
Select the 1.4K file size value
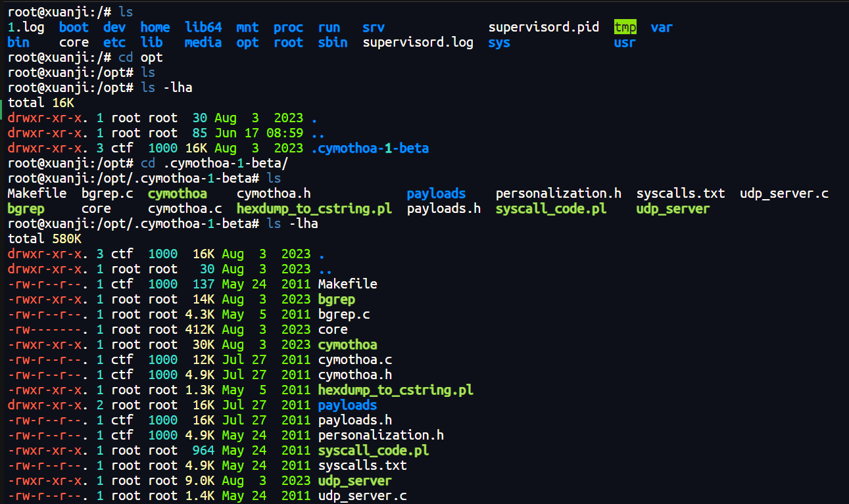[200, 496]
